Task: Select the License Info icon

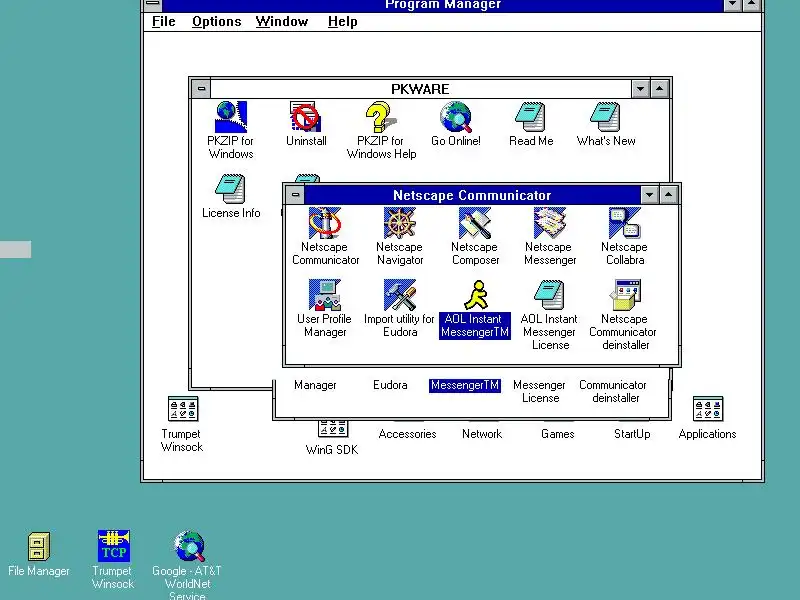Action: pos(231,189)
